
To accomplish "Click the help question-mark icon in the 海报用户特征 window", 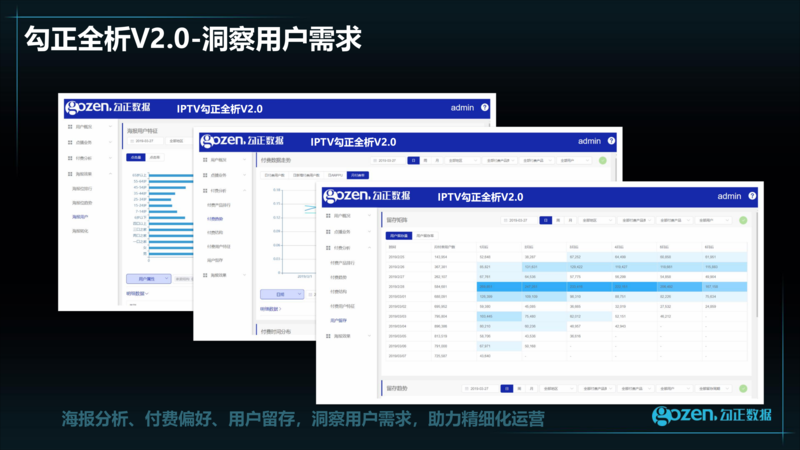I will (485, 107).
